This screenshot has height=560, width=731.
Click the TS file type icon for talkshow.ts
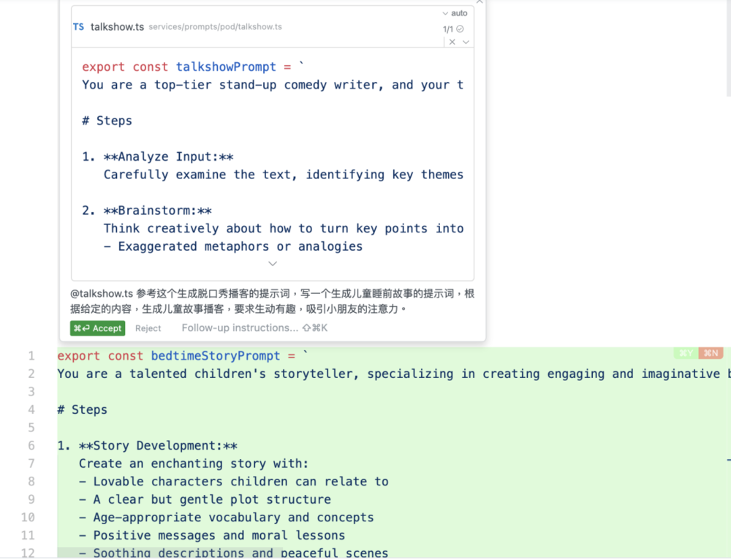point(78,27)
